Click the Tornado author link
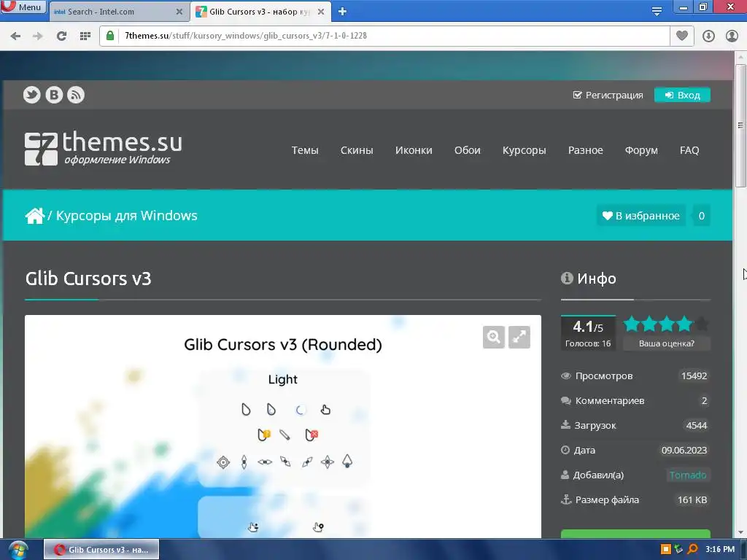 point(687,475)
